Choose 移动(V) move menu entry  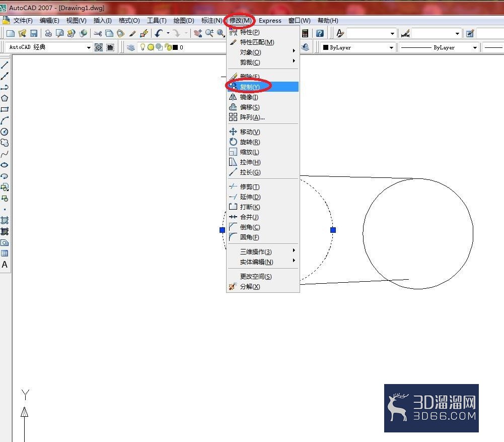[x=263, y=132]
